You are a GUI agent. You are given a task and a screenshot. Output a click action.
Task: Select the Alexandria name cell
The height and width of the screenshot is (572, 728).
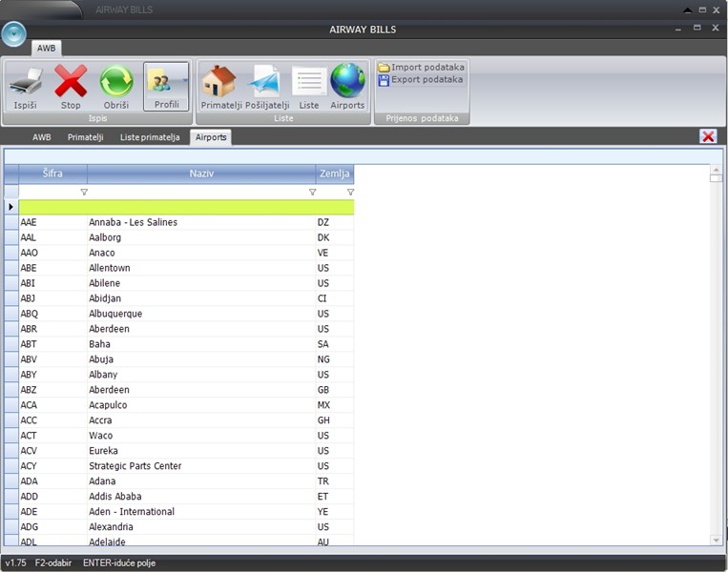point(201,527)
